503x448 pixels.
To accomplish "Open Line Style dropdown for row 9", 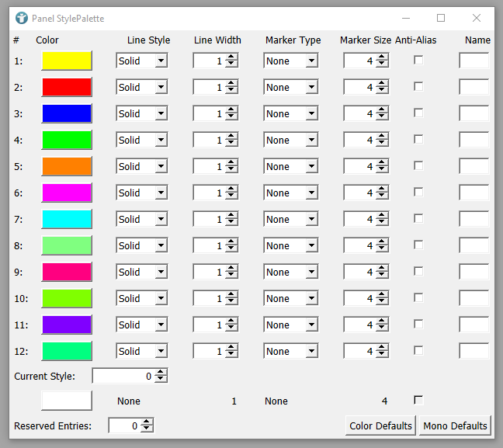I will tap(161, 273).
